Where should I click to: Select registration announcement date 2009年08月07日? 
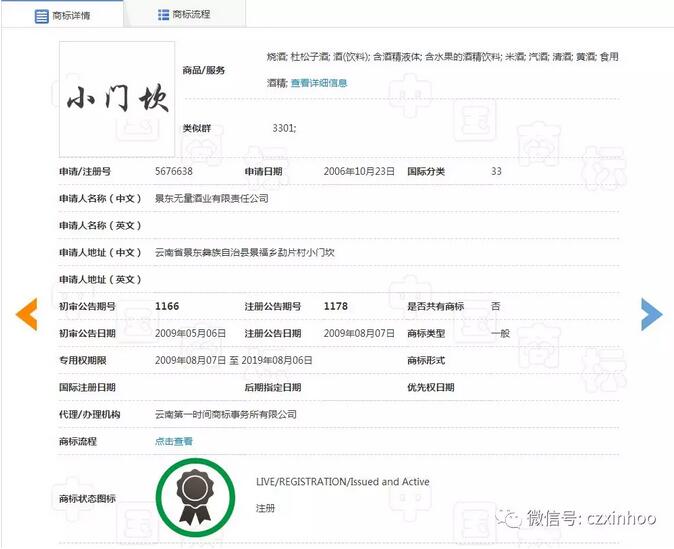(x=359, y=333)
